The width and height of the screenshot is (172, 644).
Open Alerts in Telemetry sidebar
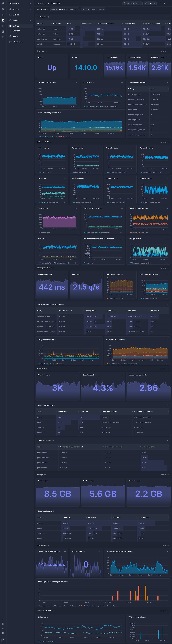click(x=20, y=36)
